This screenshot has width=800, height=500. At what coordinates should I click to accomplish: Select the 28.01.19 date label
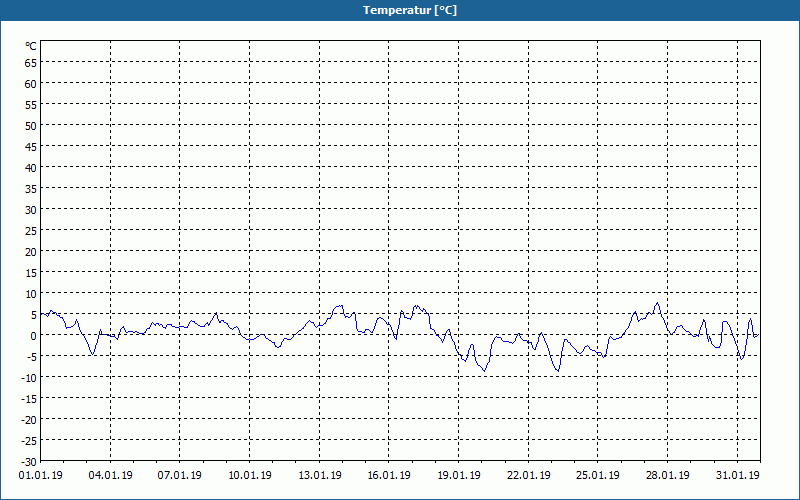click(x=667, y=476)
